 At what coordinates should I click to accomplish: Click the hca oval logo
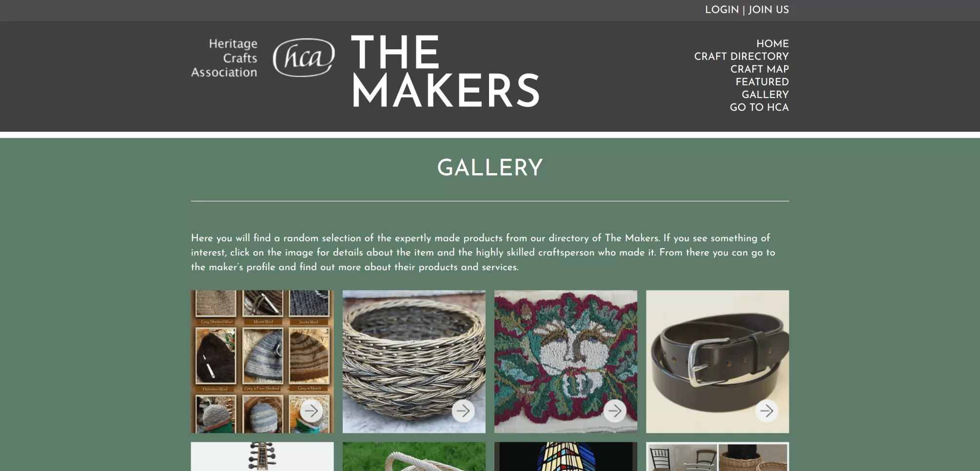point(304,58)
